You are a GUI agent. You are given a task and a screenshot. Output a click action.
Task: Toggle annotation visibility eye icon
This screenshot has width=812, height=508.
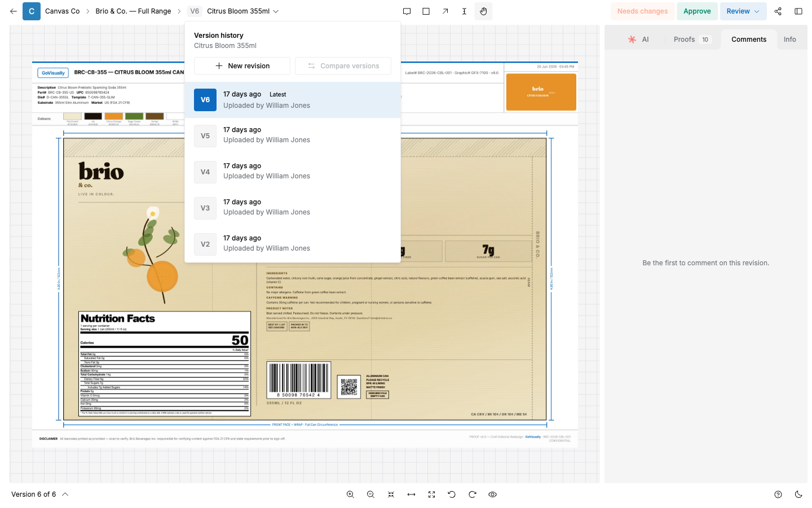click(492, 494)
